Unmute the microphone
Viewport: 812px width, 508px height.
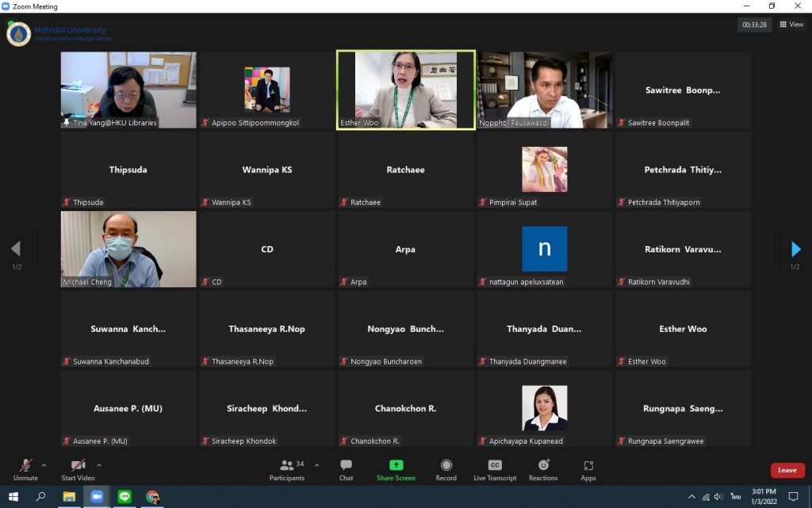click(25, 469)
